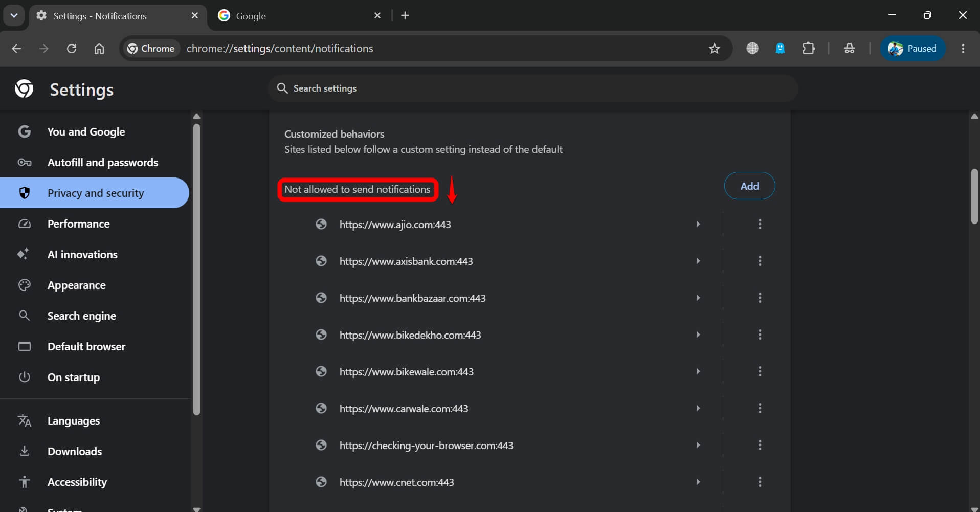This screenshot has height=512, width=980.
Task: Open more actions for ajio.com
Action: click(x=760, y=224)
